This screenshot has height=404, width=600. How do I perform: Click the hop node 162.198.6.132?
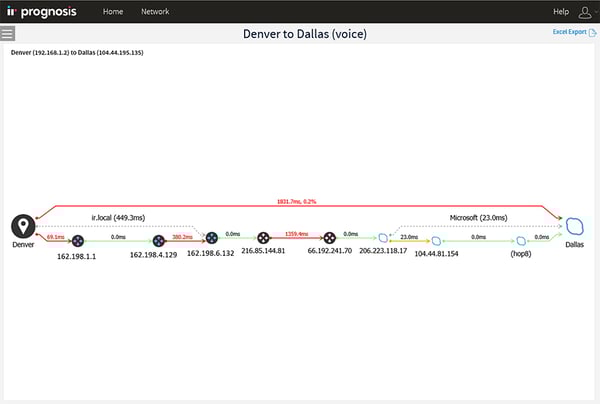211,238
